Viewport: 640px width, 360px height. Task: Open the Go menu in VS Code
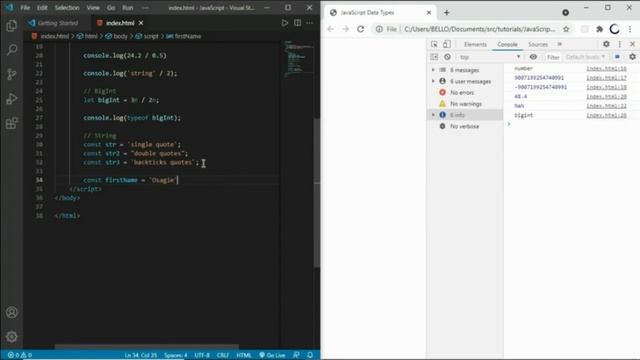click(111, 7)
